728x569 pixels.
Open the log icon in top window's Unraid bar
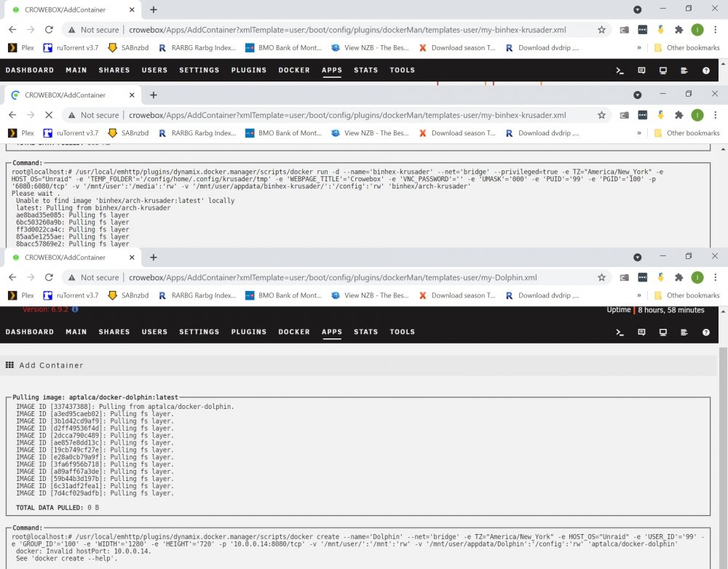pyautogui.click(x=684, y=71)
